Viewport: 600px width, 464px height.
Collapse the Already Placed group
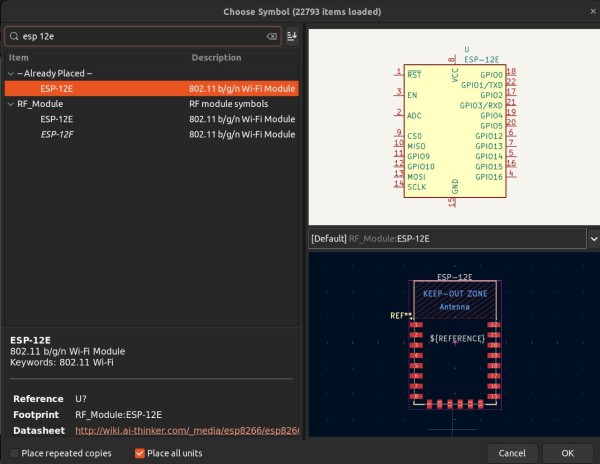(11, 73)
